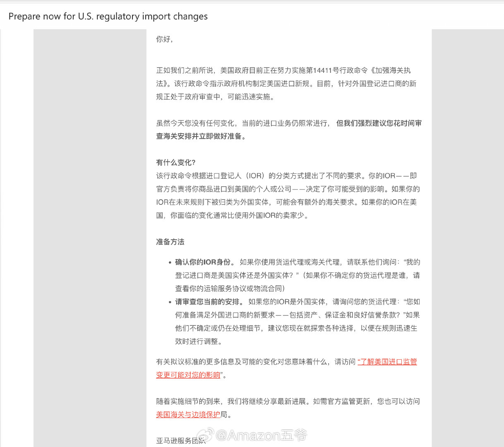The height and width of the screenshot is (447, 504).
Task: Click the line starting 法》。该行政命令指示政府机构
Action: pos(286,84)
